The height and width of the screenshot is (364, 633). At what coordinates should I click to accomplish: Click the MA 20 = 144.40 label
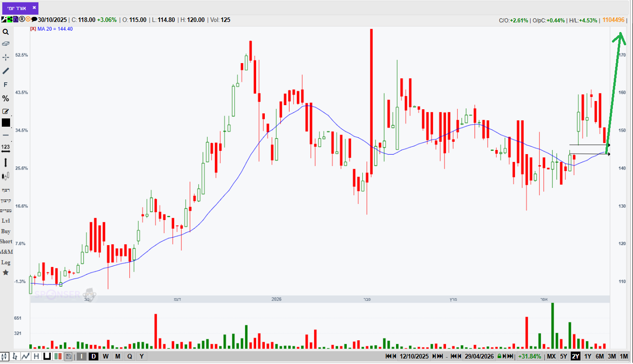[x=55, y=29]
